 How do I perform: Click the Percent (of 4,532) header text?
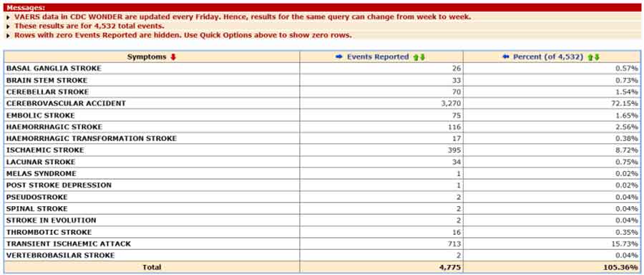(548, 57)
